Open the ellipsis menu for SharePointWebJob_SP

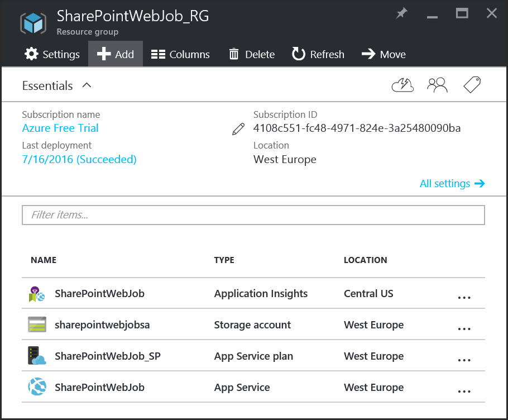click(x=464, y=360)
